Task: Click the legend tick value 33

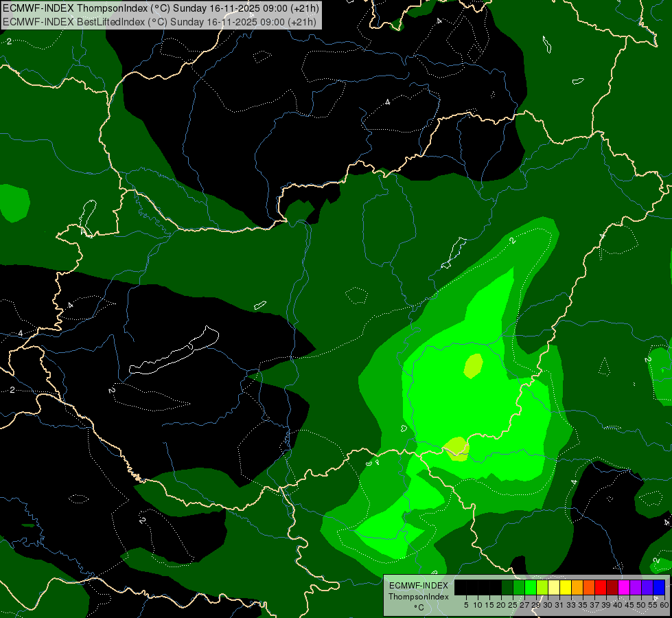Action: (x=571, y=605)
